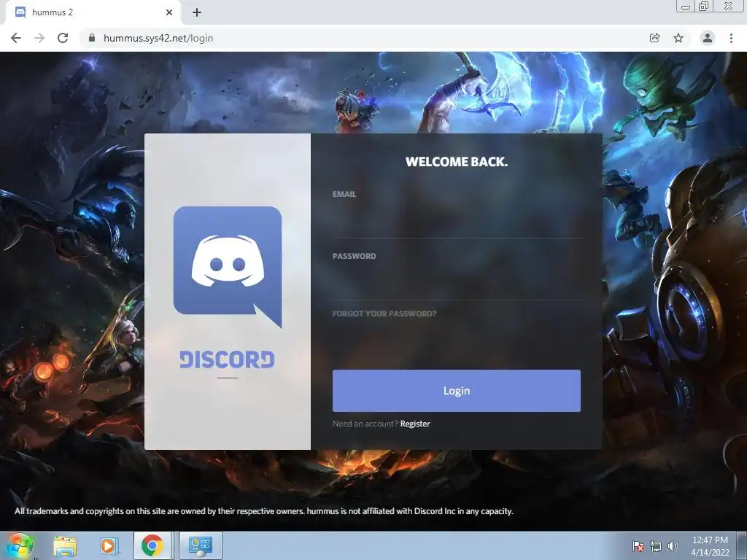The width and height of the screenshot is (747, 560).
Task: Click the Need an account? text
Action: 365,424
